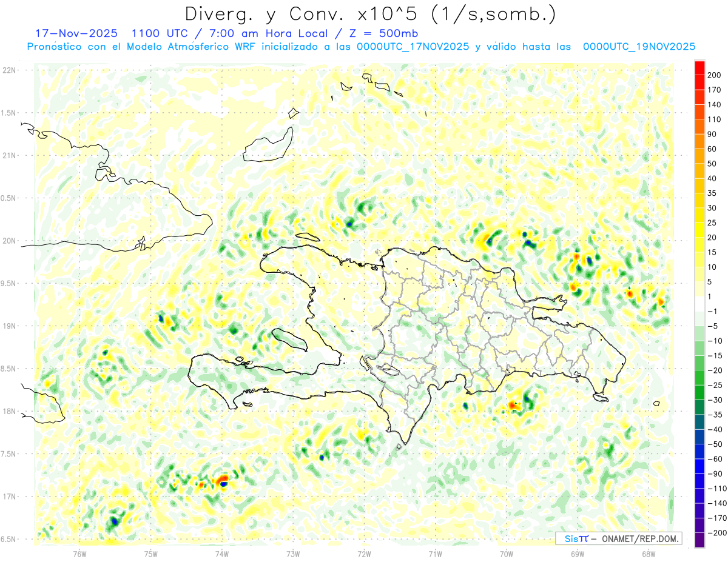Click the '1.5N' axis label
Viewport: 728px width, 562px height.
(9, 113)
